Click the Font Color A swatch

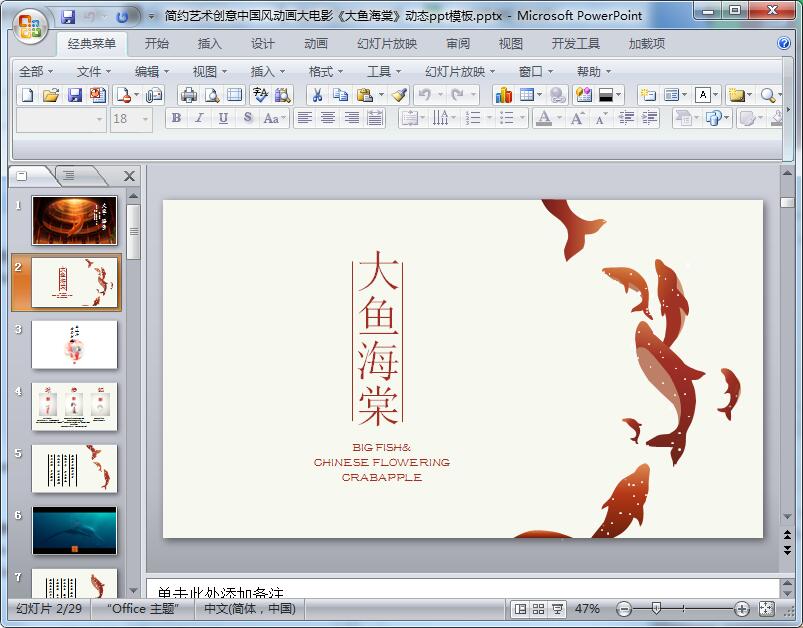pos(544,118)
